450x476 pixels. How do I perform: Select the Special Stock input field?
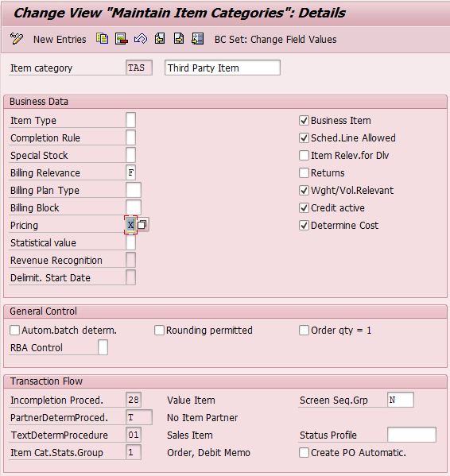130,155
